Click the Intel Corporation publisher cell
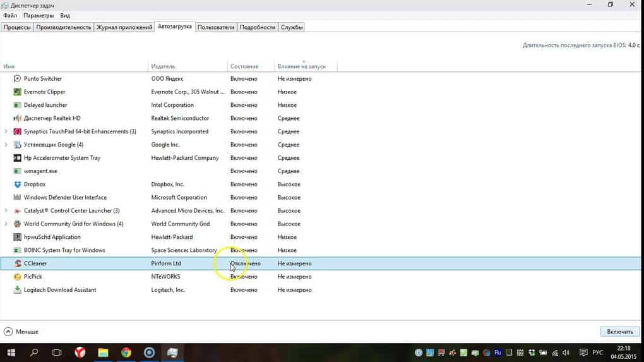Image resolution: width=644 pixels, height=362 pixels. pyautogui.click(x=172, y=105)
